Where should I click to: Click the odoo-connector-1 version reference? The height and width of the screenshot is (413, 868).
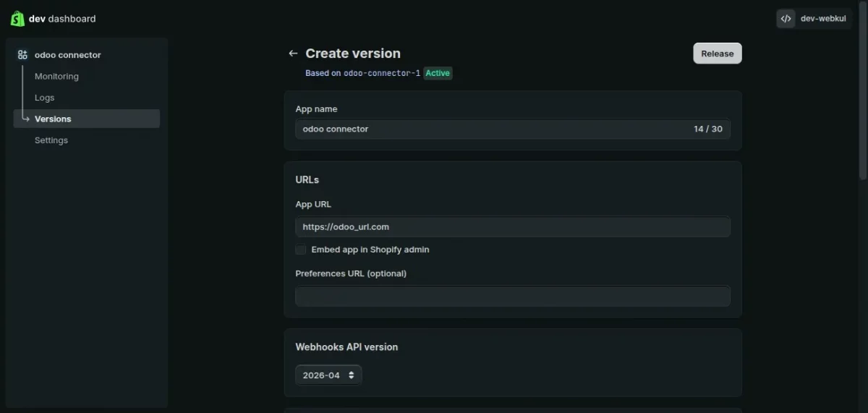[382, 73]
